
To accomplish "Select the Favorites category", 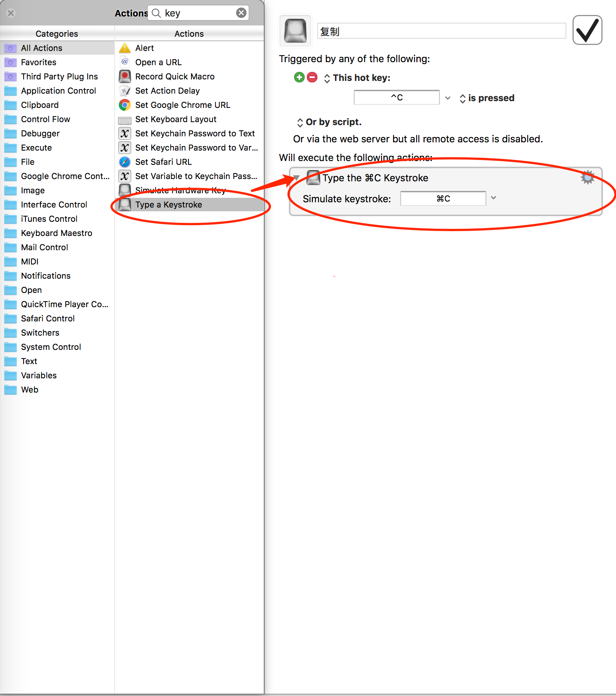I will click(57, 62).
